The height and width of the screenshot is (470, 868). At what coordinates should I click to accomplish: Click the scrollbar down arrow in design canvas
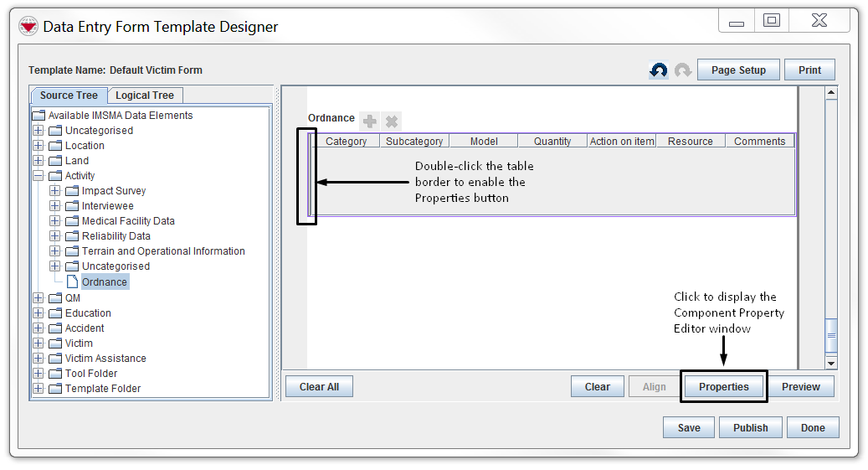pyautogui.click(x=831, y=363)
